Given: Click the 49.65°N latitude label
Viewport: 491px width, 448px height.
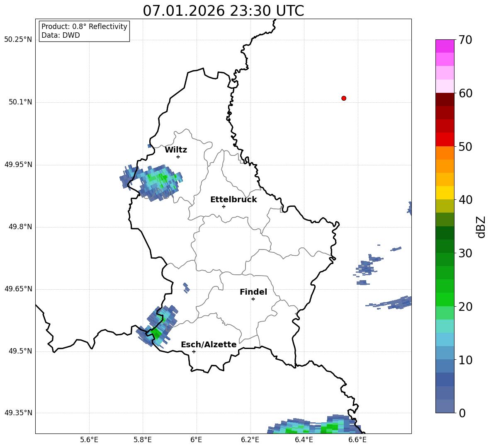Looking at the screenshot, I should click(18, 289).
